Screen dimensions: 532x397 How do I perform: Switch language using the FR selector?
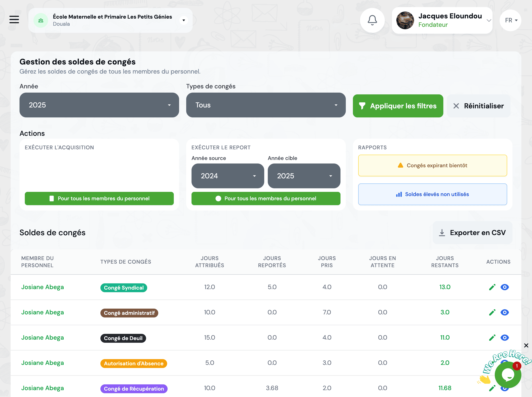[x=510, y=20]
